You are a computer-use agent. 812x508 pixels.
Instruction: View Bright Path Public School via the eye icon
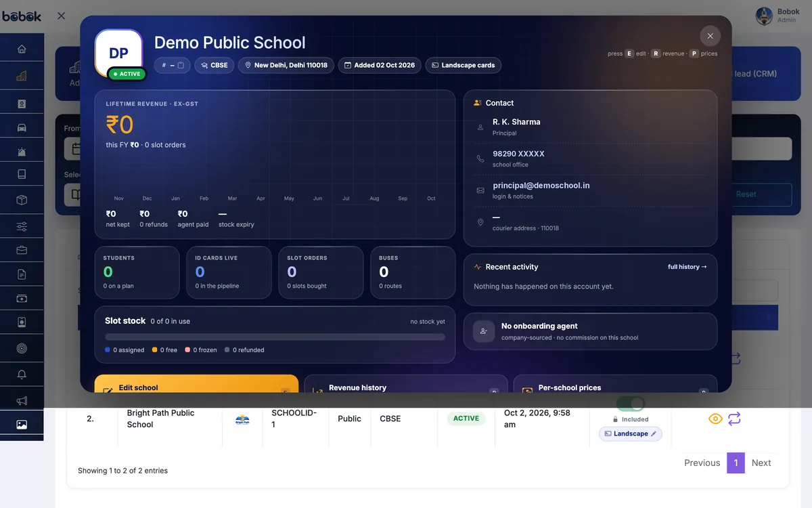coord(715,419)
